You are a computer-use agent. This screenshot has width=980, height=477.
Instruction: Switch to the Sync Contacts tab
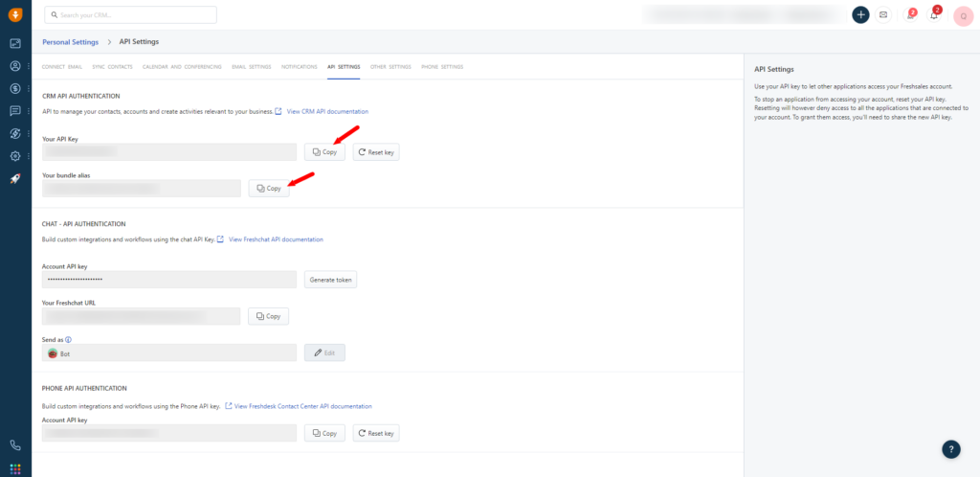[112, 67]
